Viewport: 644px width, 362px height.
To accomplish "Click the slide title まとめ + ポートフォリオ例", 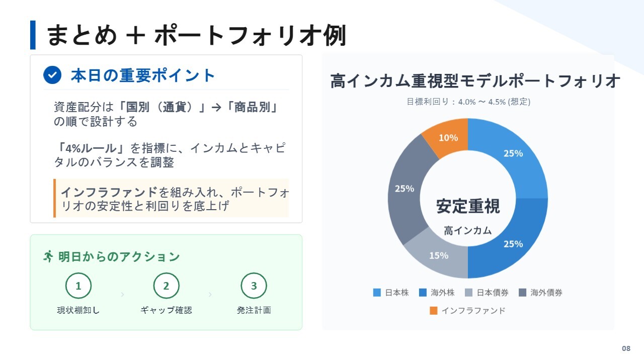I will pos(196,35).
